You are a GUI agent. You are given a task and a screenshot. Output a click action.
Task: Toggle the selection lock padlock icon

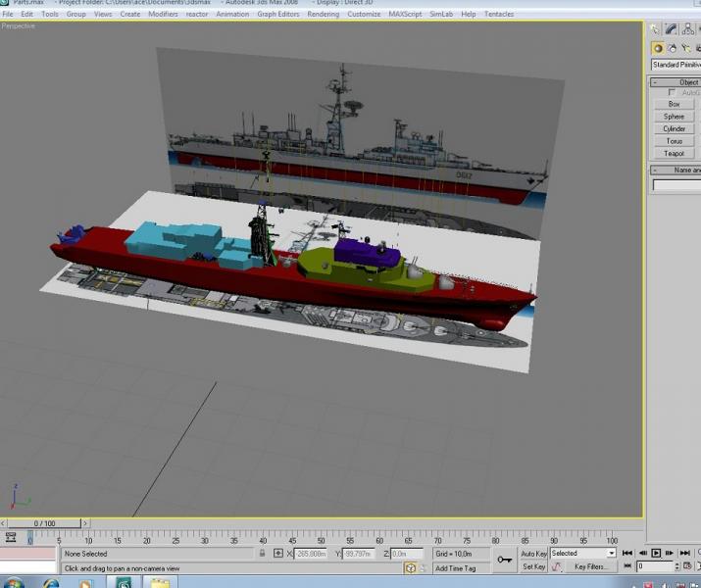(x=263, y=553)
